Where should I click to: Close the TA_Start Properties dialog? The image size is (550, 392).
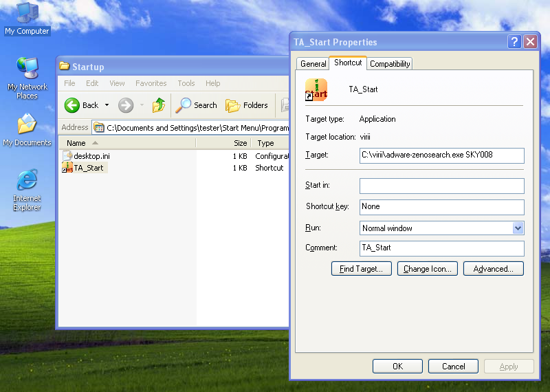(530, 42)
